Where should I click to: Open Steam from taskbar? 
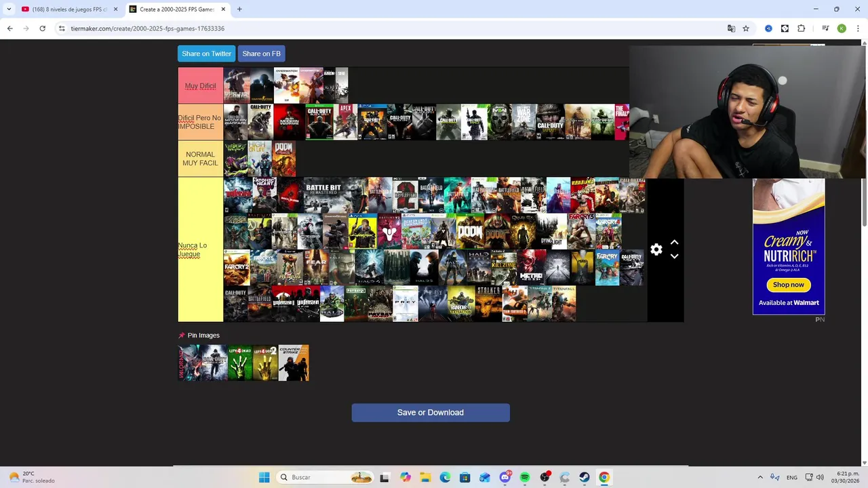pyautogui.click(x=584, y=477)
